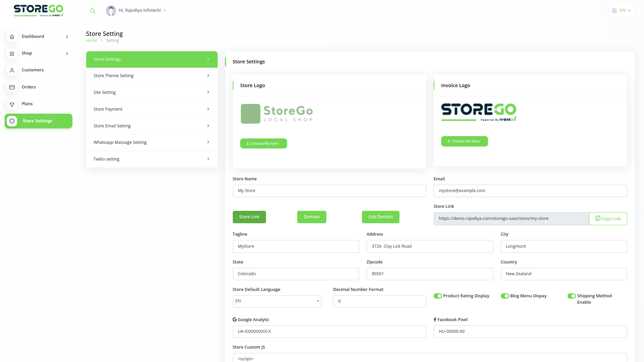Image resolution: width=644 pixels, height=362 pixels.
Task: Open the Home breadcrumb link
Action: [x=91, y=40]
